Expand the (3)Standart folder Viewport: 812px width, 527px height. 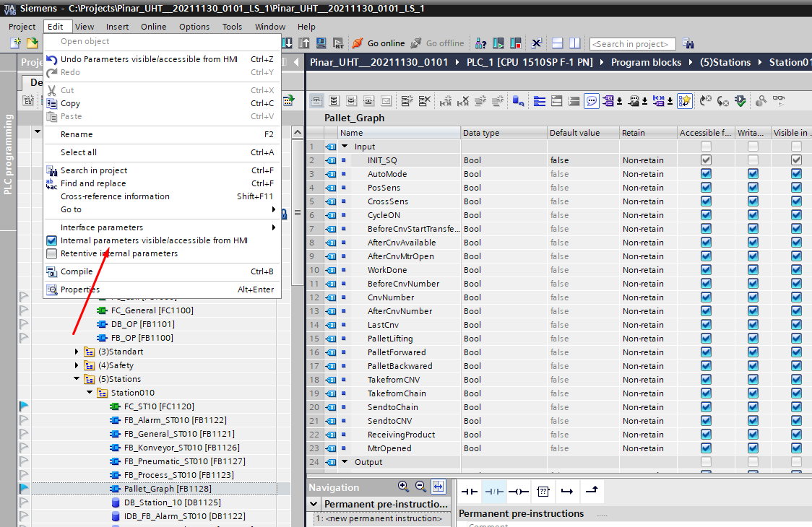click(77, 352)
